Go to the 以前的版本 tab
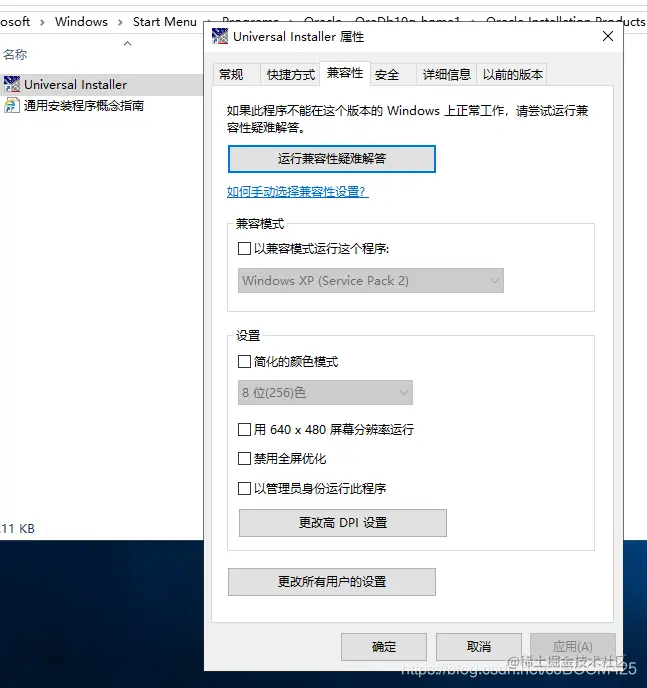This screenshot has height=688, width=647. point(512,75)
